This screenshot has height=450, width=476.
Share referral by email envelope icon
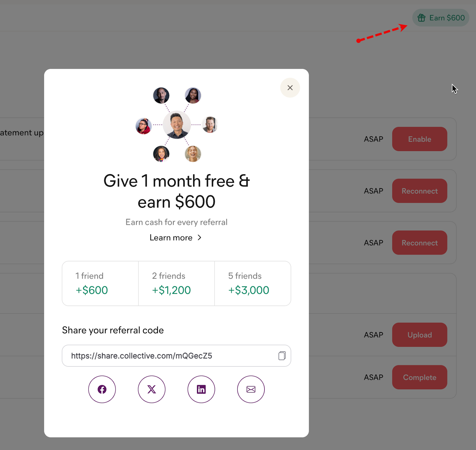coord(251,389)
